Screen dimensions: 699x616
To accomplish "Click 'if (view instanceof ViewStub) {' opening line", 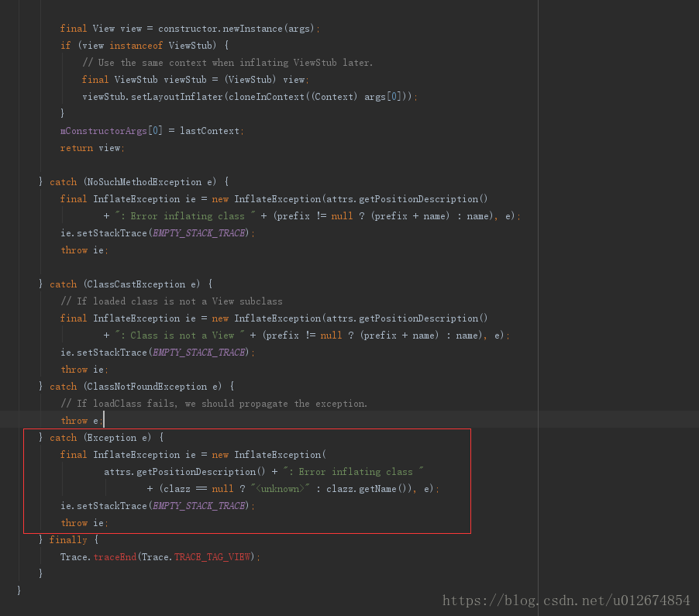I will (145, 46).
